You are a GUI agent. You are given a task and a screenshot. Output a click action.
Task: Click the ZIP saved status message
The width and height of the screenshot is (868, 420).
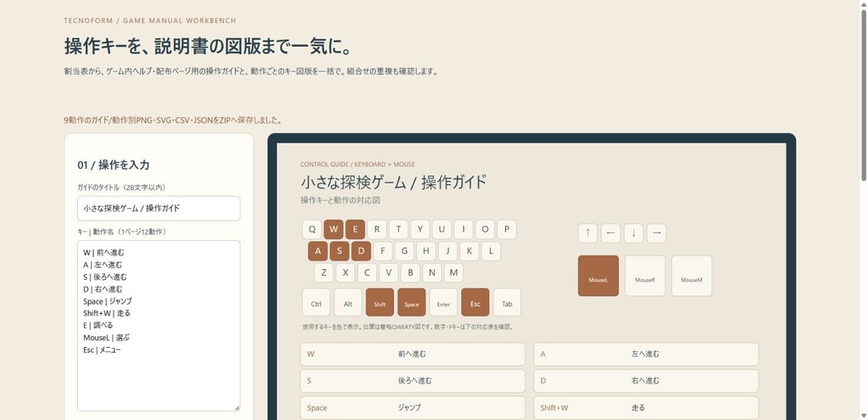click(x=174, y=120)
